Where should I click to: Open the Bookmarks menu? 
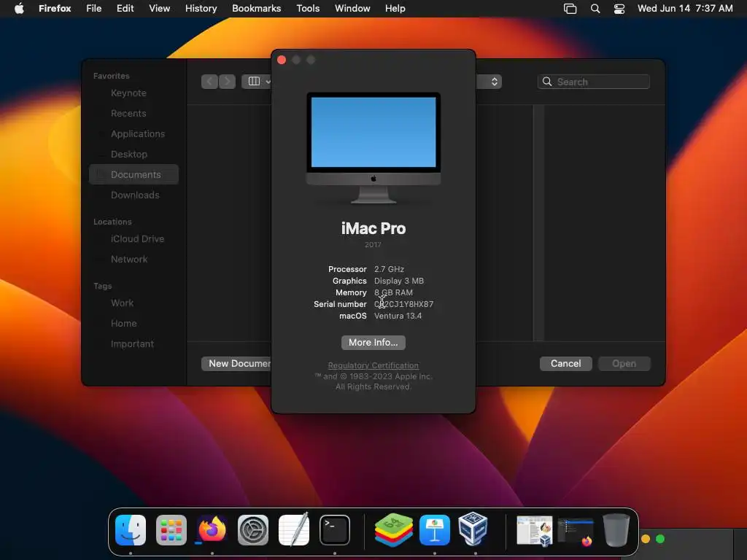pyautogui.click(x=256, y=8)
